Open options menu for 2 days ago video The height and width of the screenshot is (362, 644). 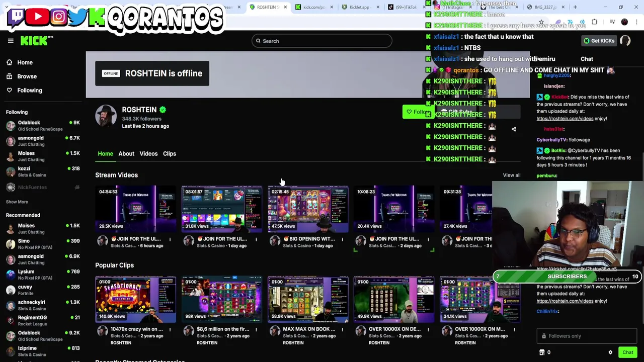(428, 239)
